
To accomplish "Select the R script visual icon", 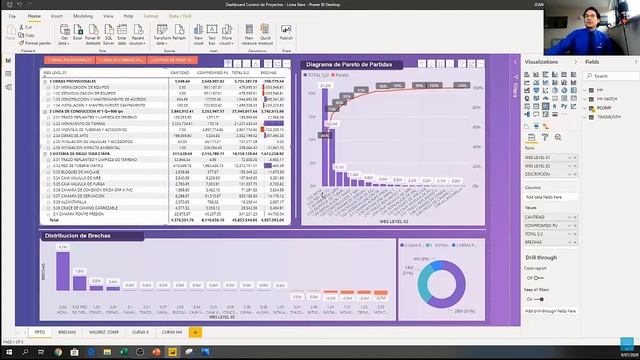I will pyautogui.click(x=555, y=106).
